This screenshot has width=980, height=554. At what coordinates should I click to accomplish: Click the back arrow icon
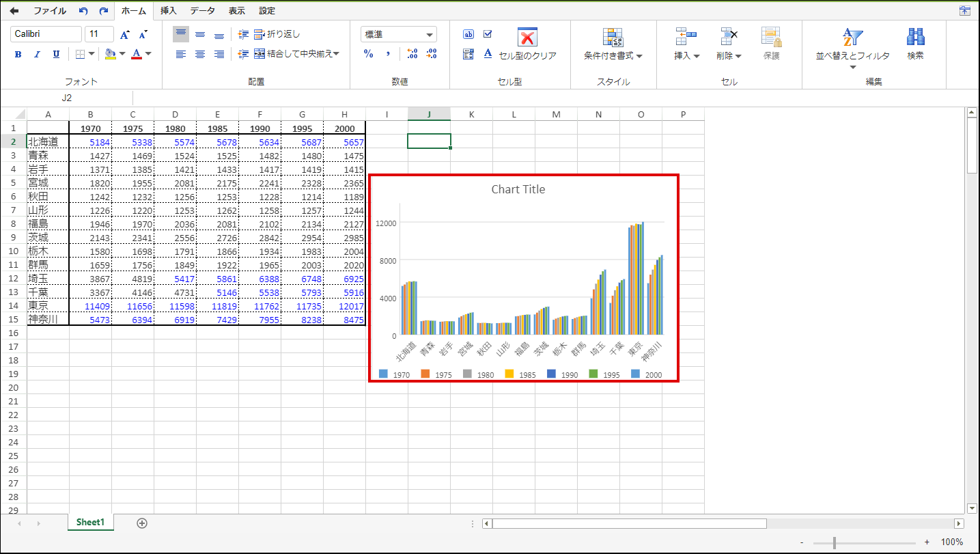(14, 11)
